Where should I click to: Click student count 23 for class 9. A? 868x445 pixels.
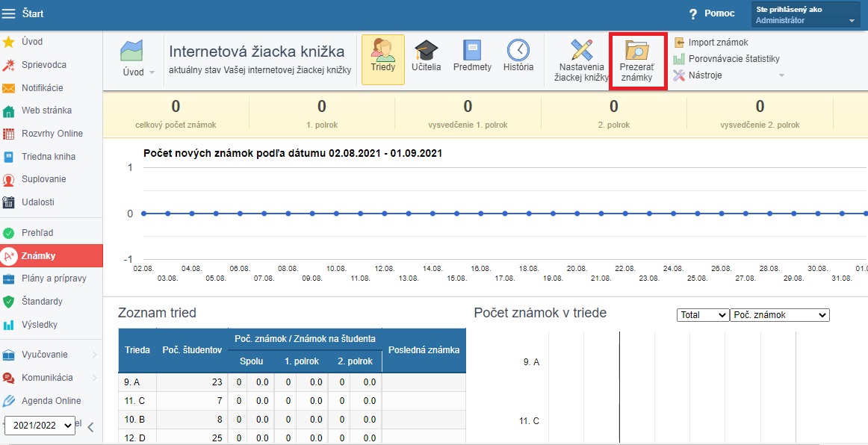pyautogui.click(x=192, y=382)
